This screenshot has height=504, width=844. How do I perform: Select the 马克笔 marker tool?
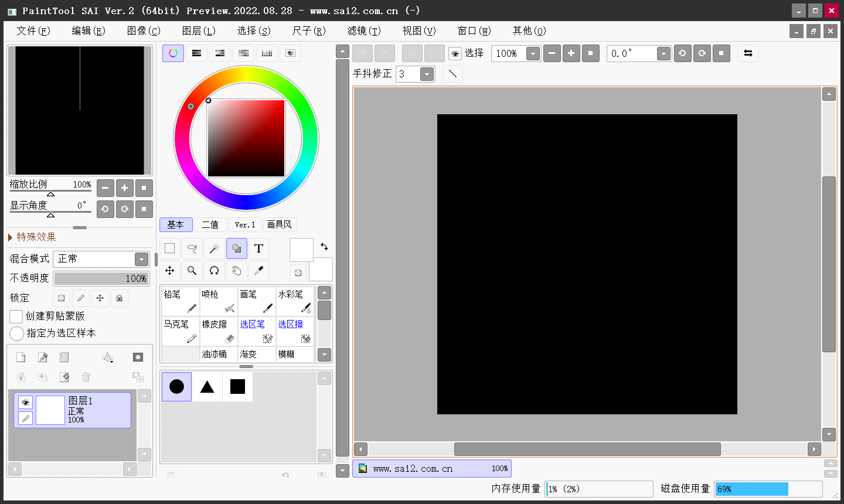180,331
